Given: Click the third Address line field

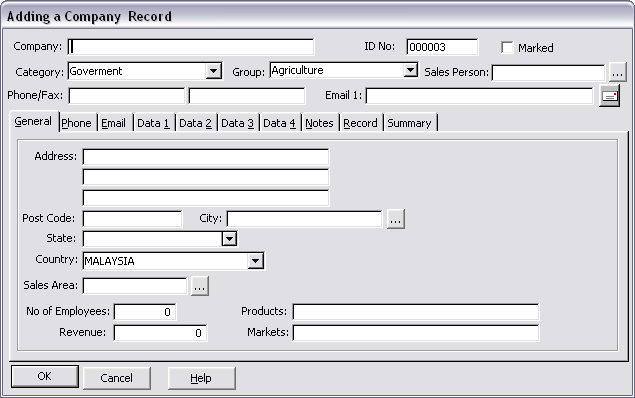Looking at the screenshot, I should [206, 198].
